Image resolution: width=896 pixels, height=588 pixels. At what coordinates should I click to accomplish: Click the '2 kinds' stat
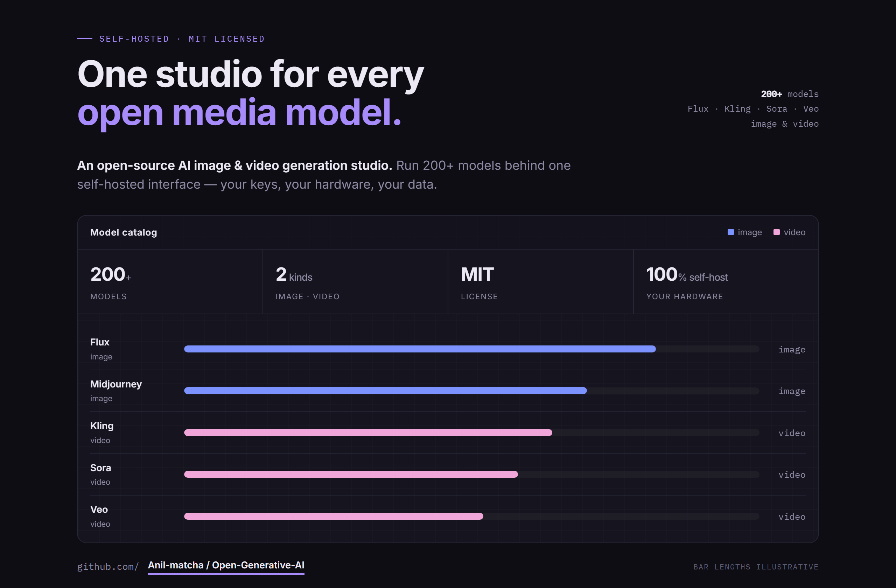click(x=294, y=274)
